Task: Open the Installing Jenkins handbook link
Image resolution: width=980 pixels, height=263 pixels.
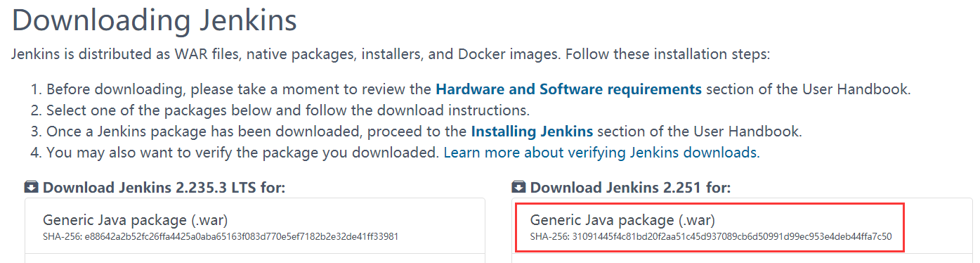Action: 532,131
